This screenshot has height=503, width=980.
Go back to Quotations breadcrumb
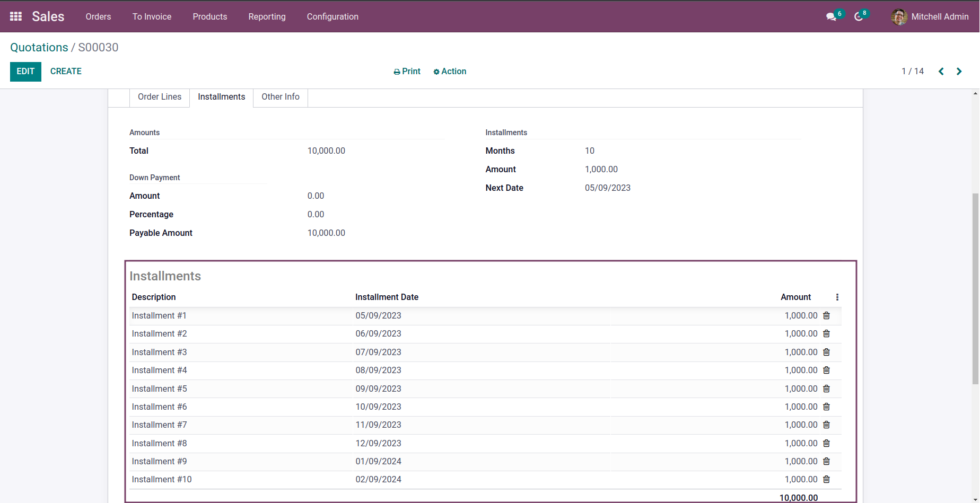(39, 48)
